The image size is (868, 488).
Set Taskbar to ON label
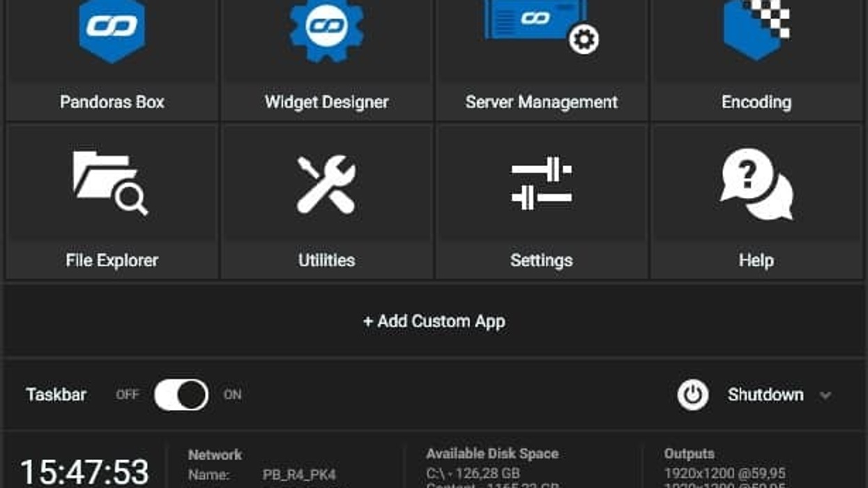coord(232,395)
